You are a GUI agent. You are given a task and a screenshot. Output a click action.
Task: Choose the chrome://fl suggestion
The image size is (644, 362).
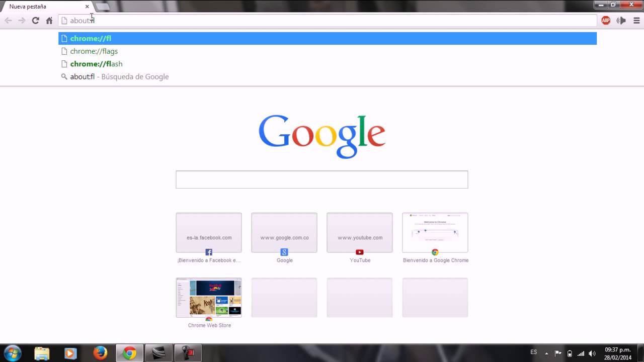click(x=328, y=38)
